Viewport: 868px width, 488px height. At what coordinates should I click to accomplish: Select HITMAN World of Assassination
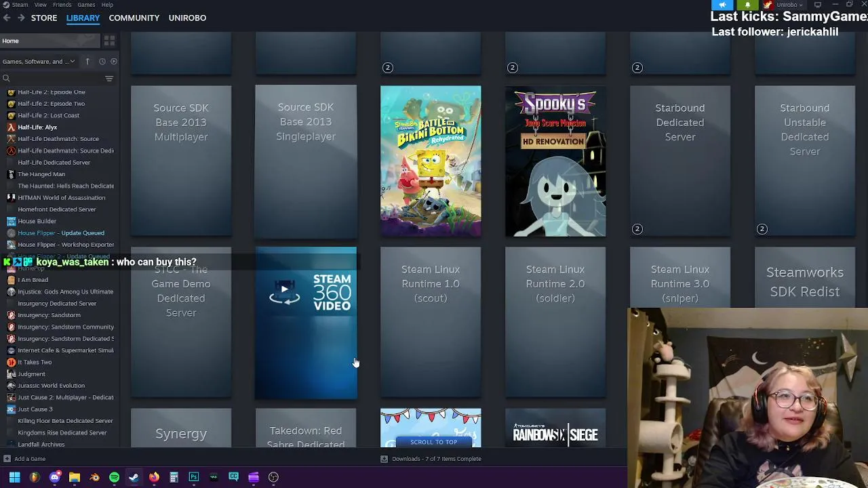pos(60,198)
